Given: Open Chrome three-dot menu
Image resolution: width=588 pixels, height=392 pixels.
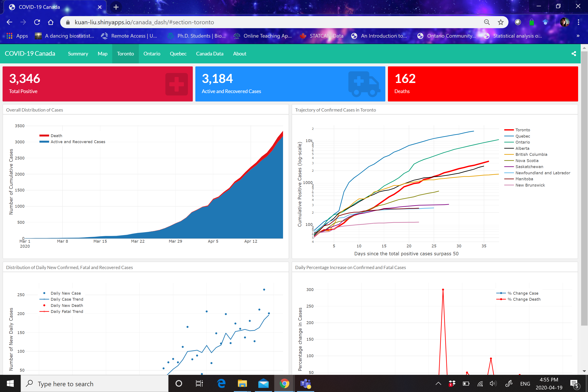Looking at the screenshot, I should [578, 22].
